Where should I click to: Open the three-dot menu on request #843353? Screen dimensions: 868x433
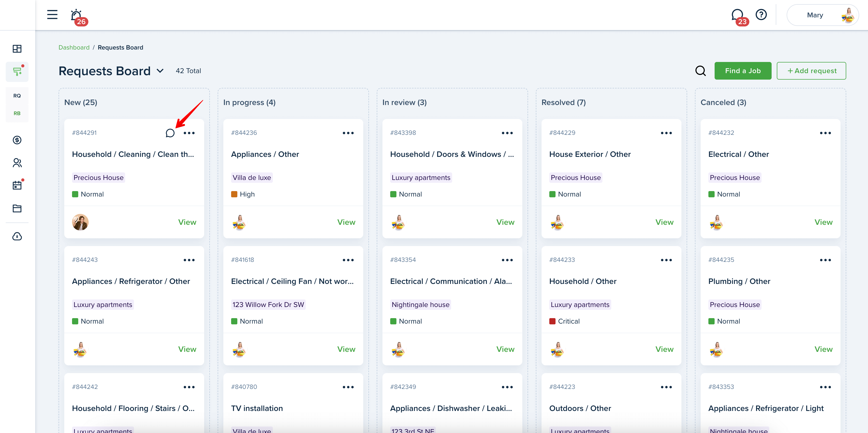[x=825, y=387]
